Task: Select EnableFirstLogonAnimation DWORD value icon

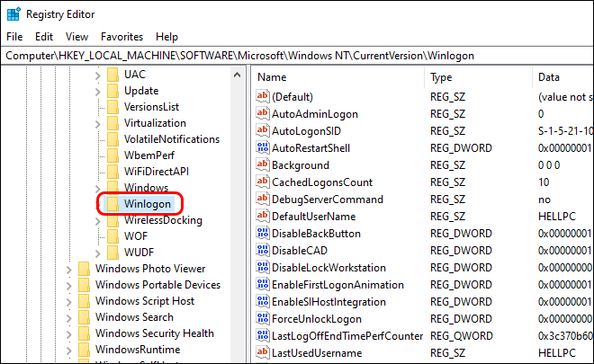Action: tap(262, 284)
